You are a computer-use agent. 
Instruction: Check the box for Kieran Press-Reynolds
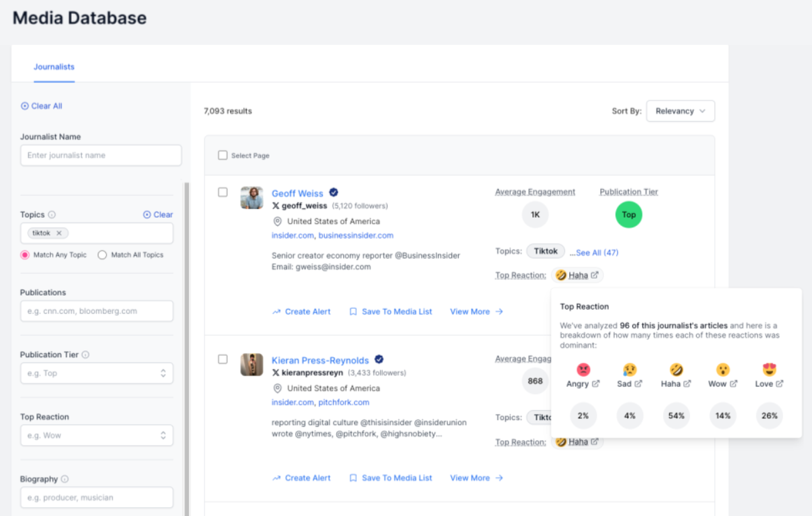[x=223, y=359]
